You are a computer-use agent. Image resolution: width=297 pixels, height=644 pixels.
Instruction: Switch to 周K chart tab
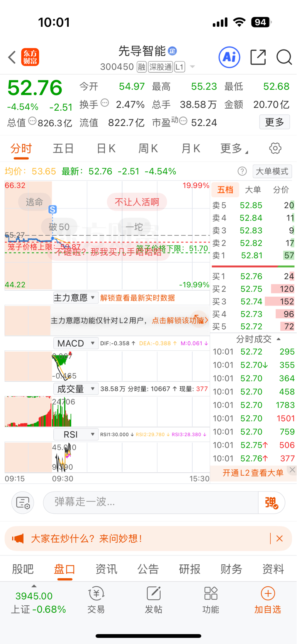coord(148,149)
